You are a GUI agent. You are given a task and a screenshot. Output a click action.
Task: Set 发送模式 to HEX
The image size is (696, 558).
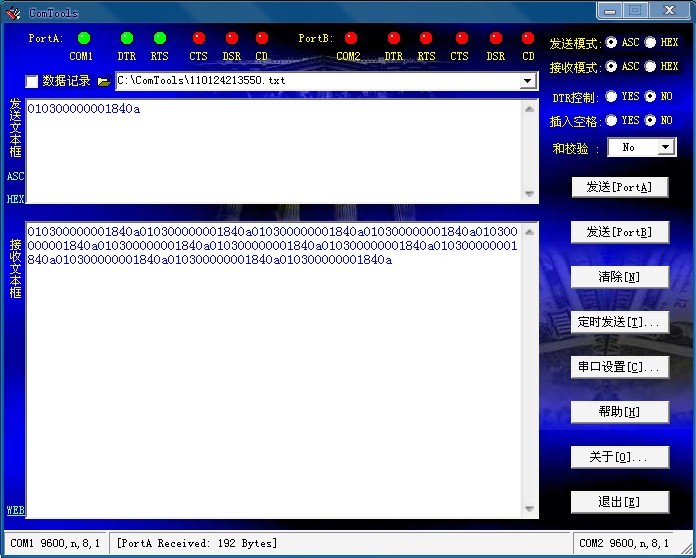[651, 43]
